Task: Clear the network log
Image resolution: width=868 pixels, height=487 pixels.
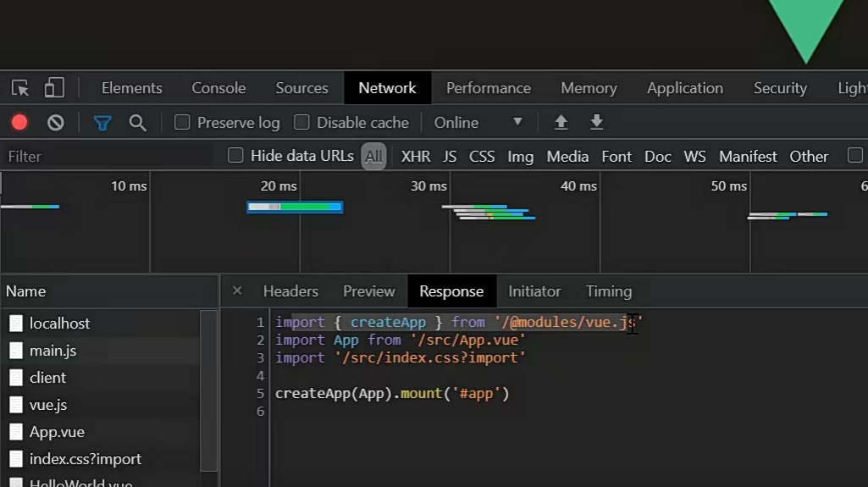Action: (x=56, y=123)
